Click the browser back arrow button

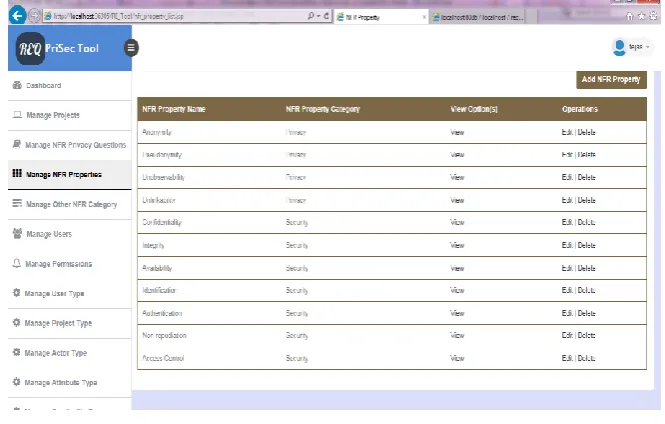pyautogui.click(x=17, y=16)
